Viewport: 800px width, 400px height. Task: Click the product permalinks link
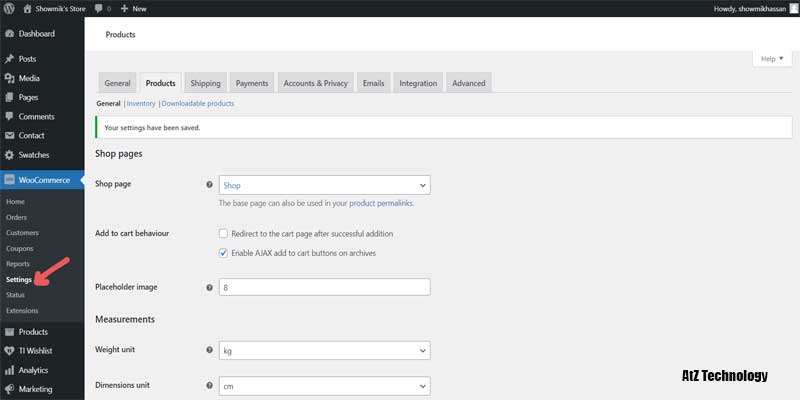pyautogui.click(x=380, y=203)
